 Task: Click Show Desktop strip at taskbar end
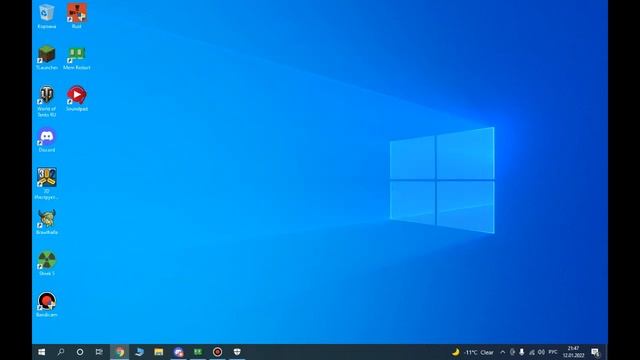pos(606,352)
